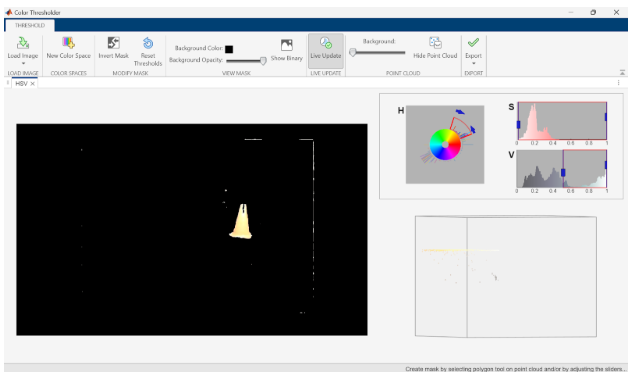This screenshot has height=378, width=633.
Task: Click the Hide Point Cloud icon
Action: tap(435, 43)
